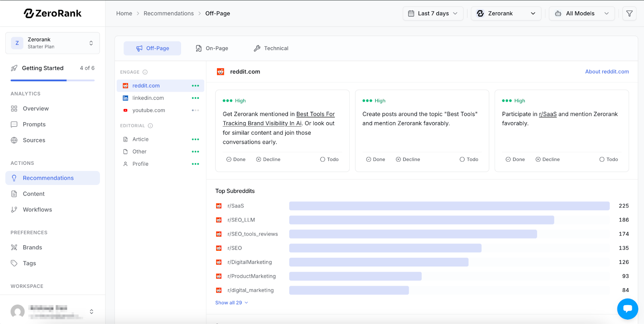Expand the Show all 29 subreddits list
This screenshot has width=644, height=324.
(x=231, y=303)
